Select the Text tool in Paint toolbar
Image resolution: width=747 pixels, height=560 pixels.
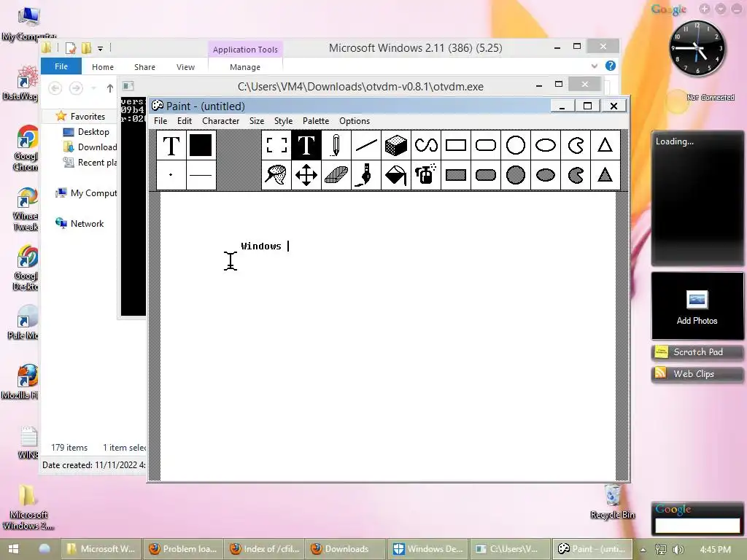[x=306, y=145]
